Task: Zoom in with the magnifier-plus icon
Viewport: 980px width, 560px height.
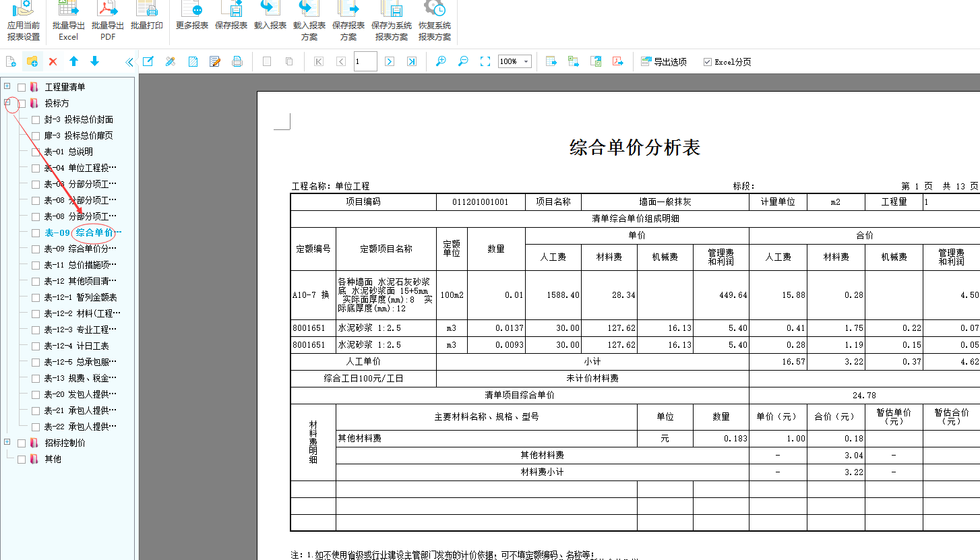Action: pos(441,61)
